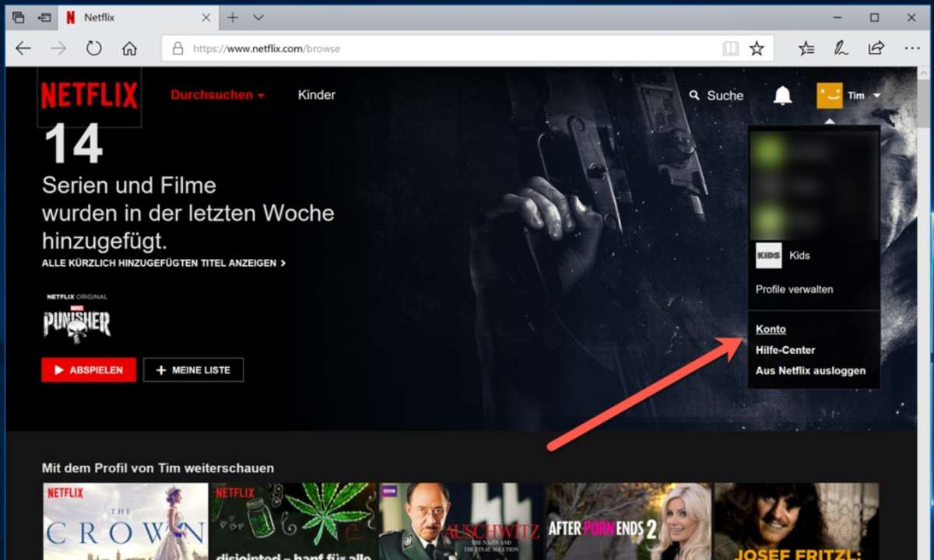Viewport: 934px width, 560px height.
Task: Click the search magnifier icon
Action: click(694, 95)
